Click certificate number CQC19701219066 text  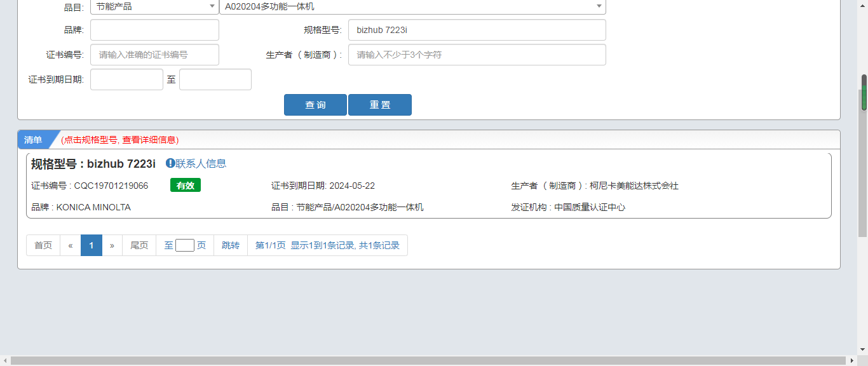click(x=111, y=186)
